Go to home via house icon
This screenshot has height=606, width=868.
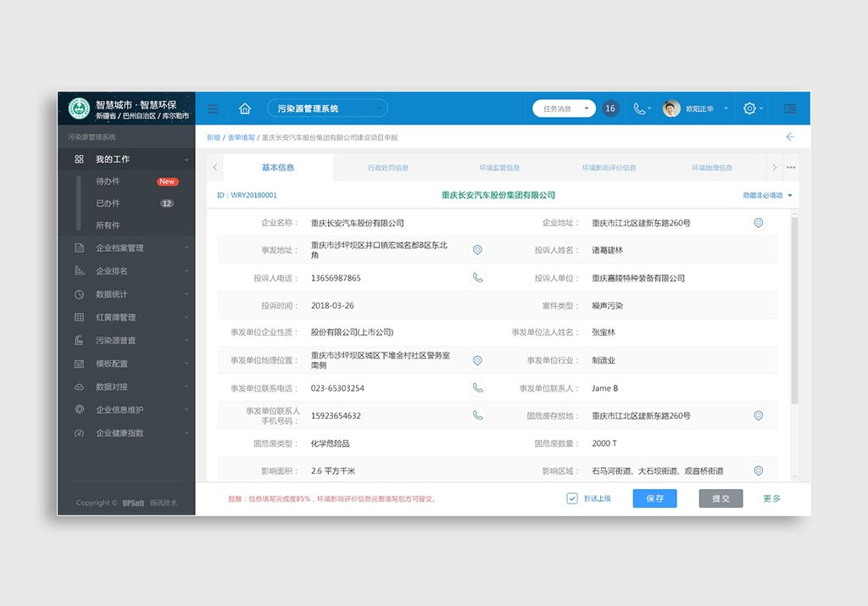[x=245, y=108]
